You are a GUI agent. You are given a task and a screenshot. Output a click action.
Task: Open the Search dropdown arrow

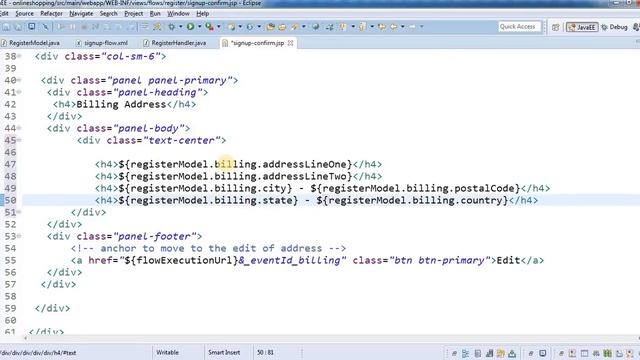[303, 27]
